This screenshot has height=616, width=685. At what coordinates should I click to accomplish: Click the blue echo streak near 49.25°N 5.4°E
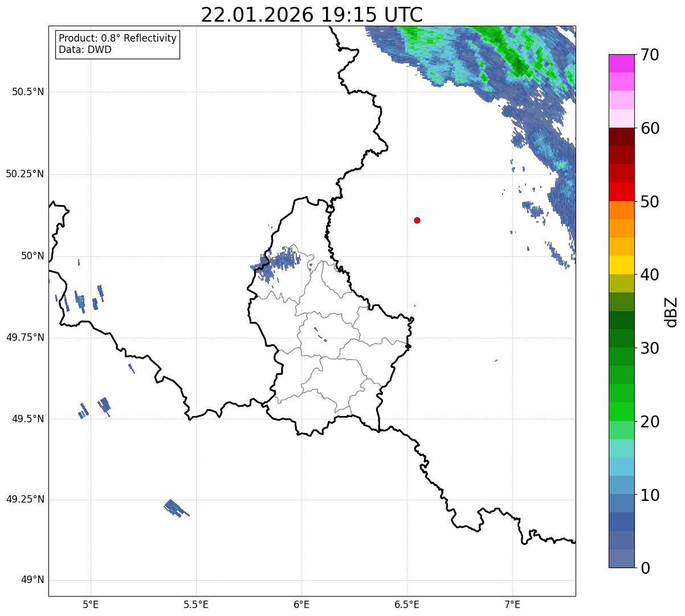176,508
